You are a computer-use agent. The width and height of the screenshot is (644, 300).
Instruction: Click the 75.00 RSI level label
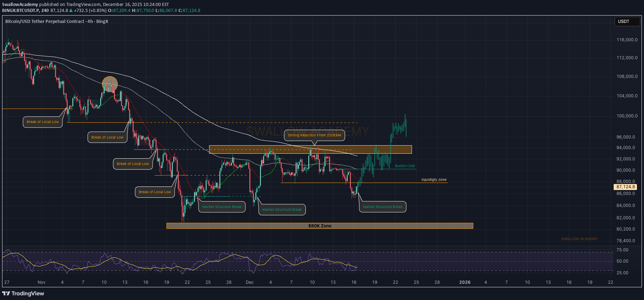(x=622, y=250)
